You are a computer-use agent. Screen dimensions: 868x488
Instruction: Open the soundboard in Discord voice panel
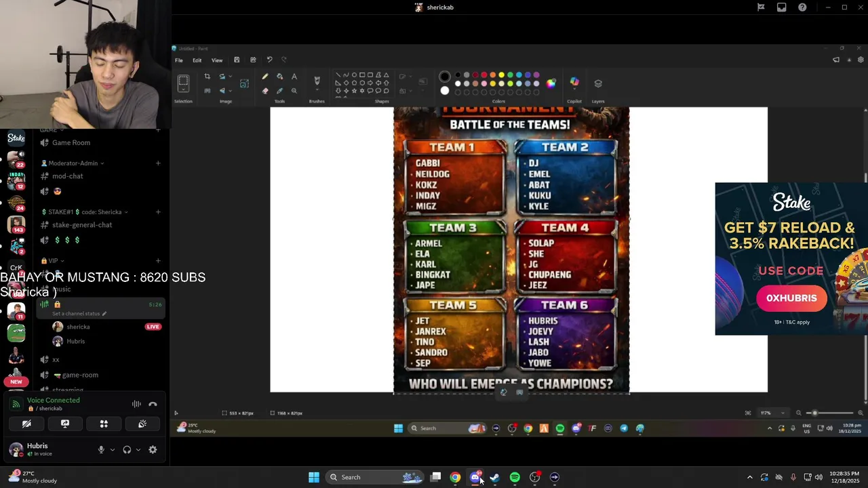[x=142, y=424]
